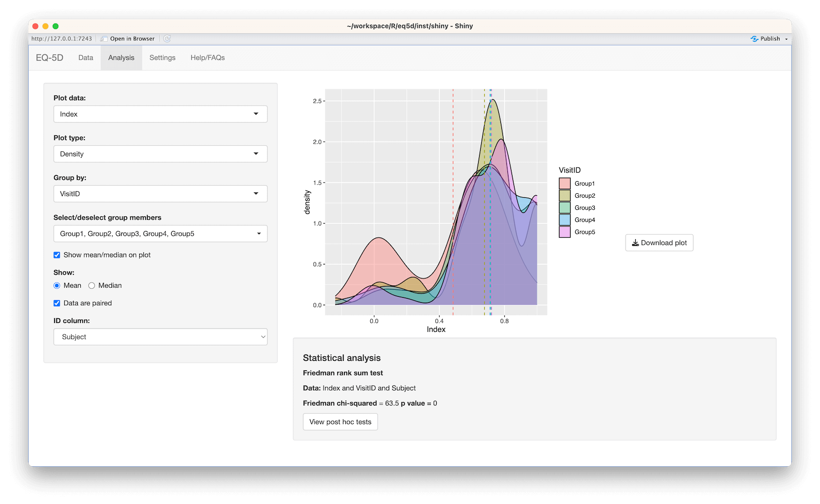Switch to the Data tab
This screenshot has height=504, width=820.
point(85,58)
